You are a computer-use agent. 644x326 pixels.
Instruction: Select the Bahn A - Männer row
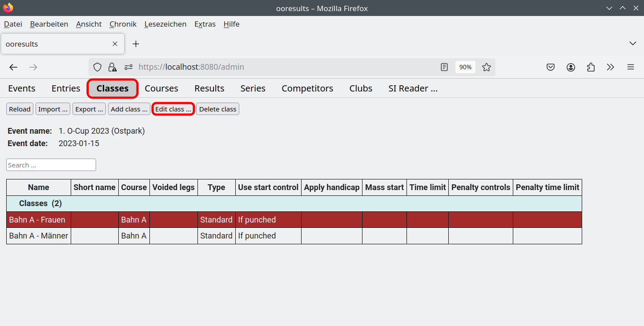tap(294, 236)
